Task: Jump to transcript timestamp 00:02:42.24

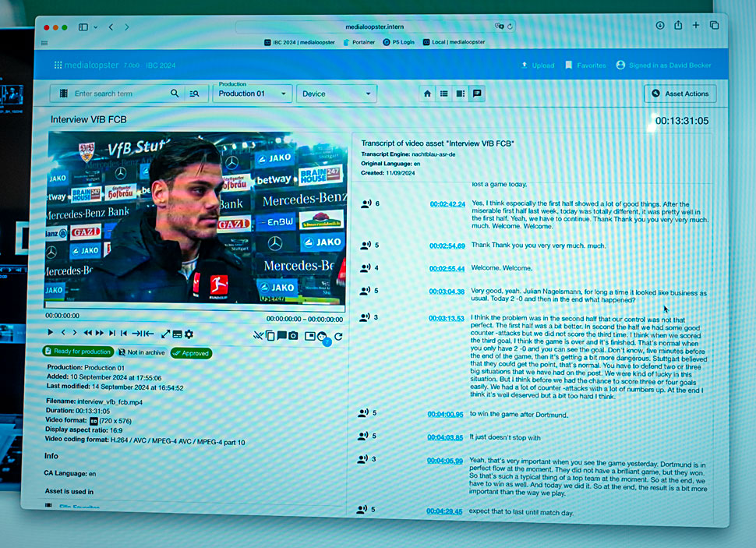Action: click(x=447, y=204)
